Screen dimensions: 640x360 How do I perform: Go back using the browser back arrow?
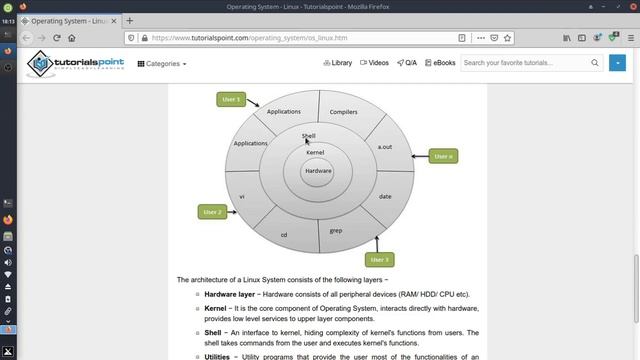point(27,38)
